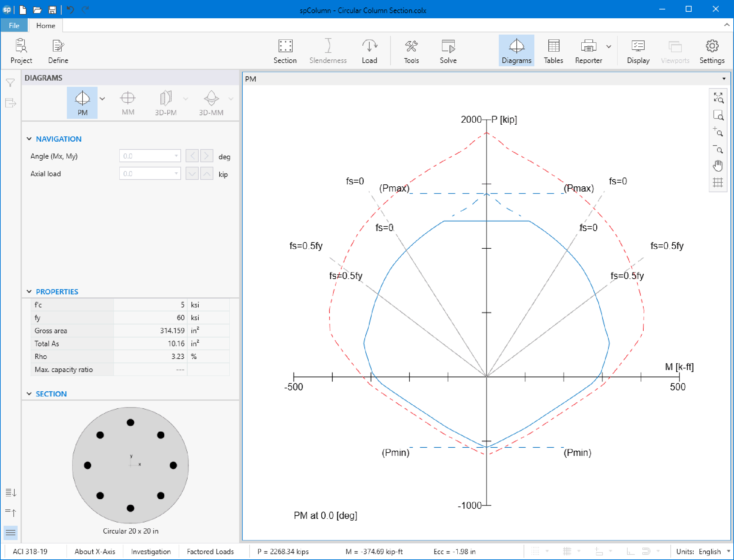This screenshot has height=560, width=734.
Task: Select the PM diagram type
Action: click(x=82, y=103)
